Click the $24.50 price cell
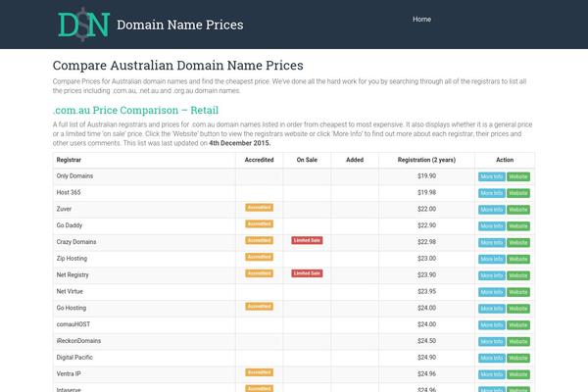Image resolution: width=588 pixels, height=392 pixels. (426, 341)
